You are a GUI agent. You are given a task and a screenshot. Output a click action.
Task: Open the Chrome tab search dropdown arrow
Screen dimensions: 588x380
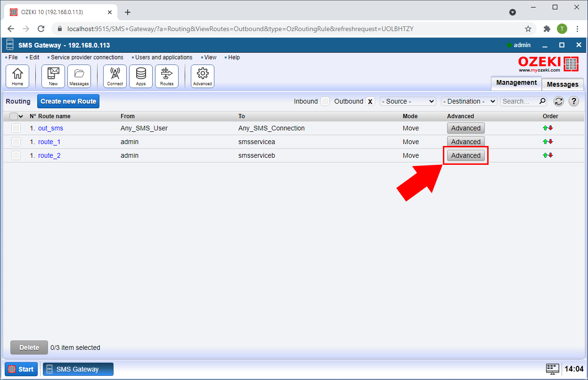tap(513, 12)
